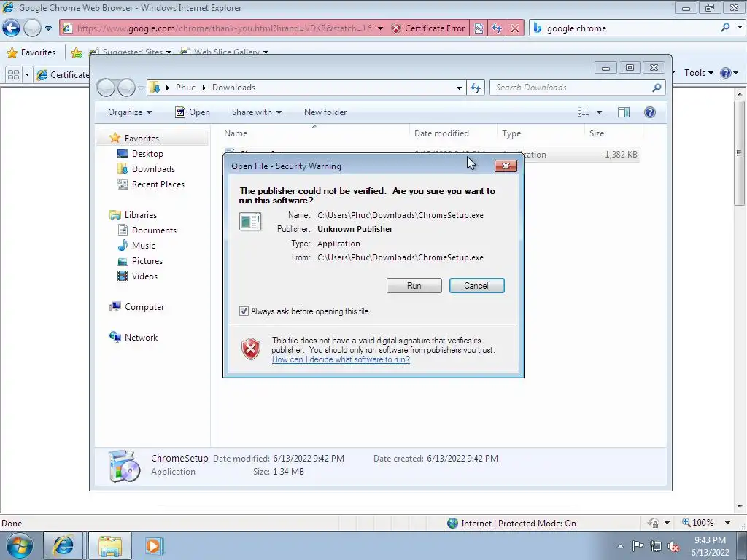The width and height of the screenshot is (747, 560).
Task: Open the view options dropdown arrow
Action: point(600,112)
